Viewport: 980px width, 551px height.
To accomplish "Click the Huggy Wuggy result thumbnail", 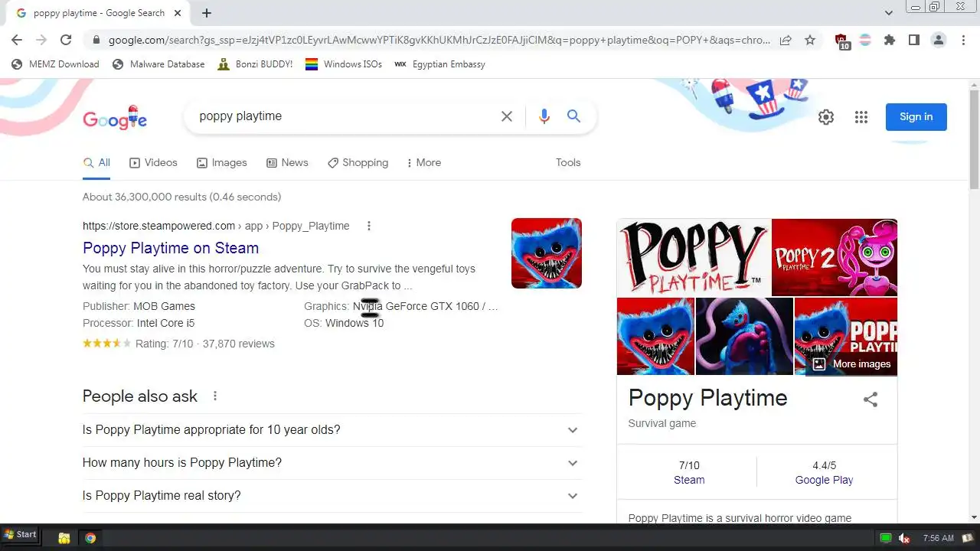I will [x=547, y=253].
